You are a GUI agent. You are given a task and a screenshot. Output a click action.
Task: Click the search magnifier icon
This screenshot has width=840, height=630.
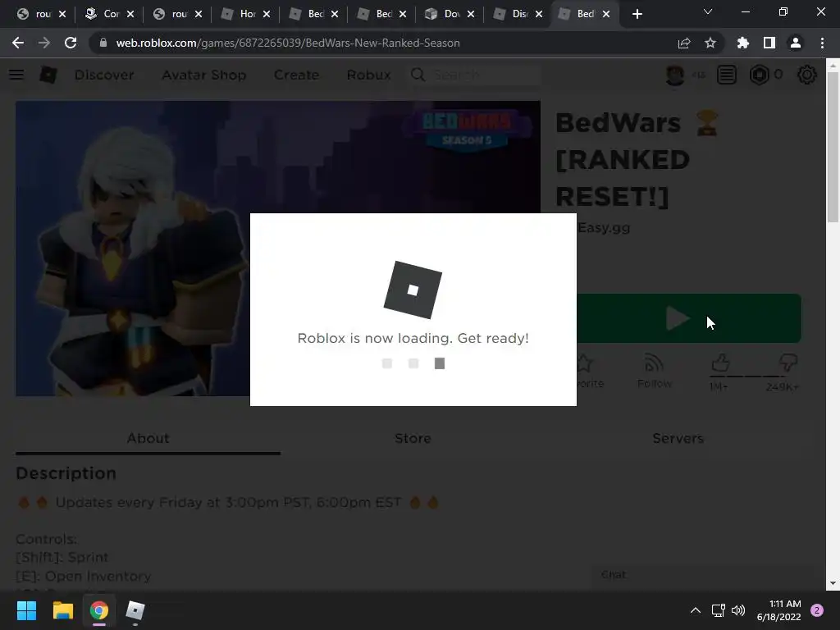(x=418, y=75)
